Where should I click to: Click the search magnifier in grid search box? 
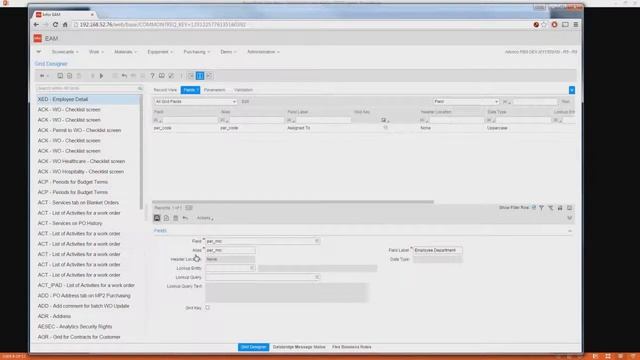tap(140, 89)
